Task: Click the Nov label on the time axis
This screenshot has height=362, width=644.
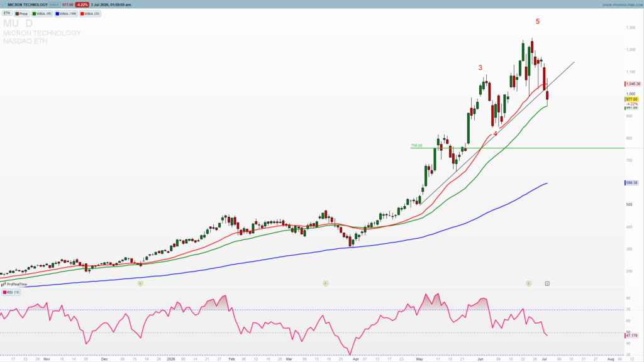Action: [47, 359]
